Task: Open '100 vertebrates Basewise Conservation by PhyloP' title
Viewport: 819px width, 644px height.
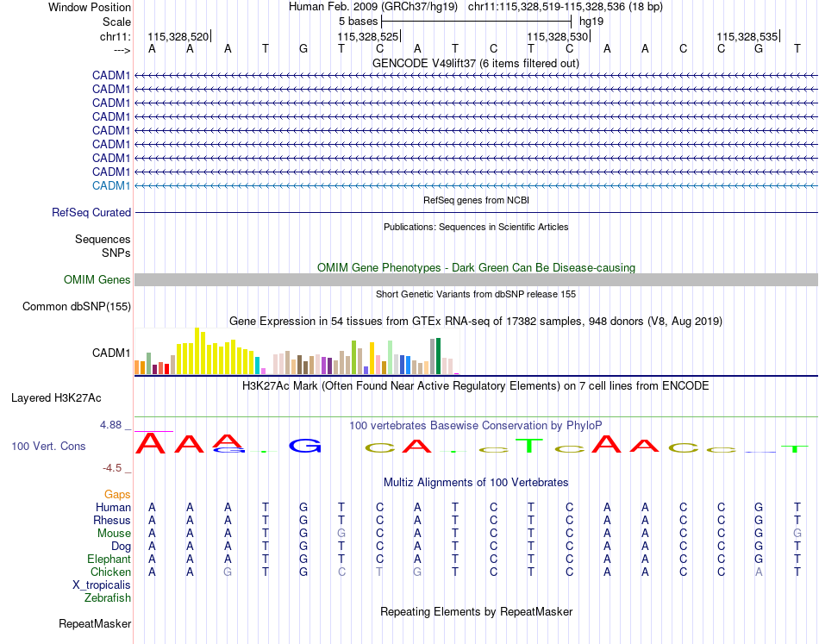Action: (x=476, y=426)
